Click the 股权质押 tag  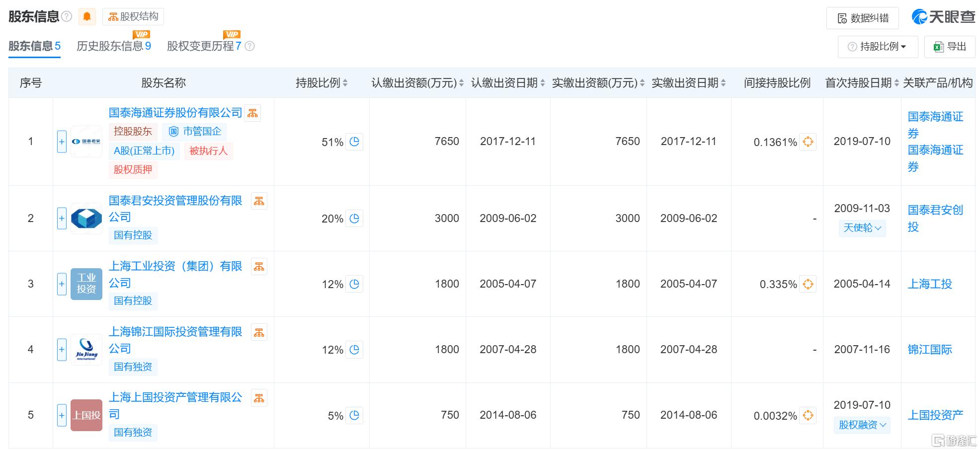[133, 170]
